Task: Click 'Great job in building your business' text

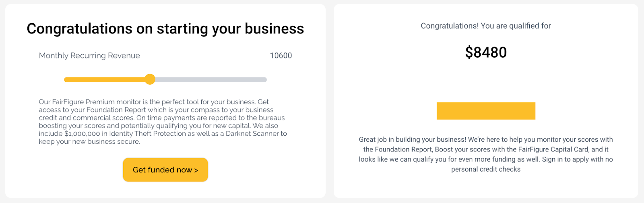Action: pyautogui.click(x=413, y=140)
